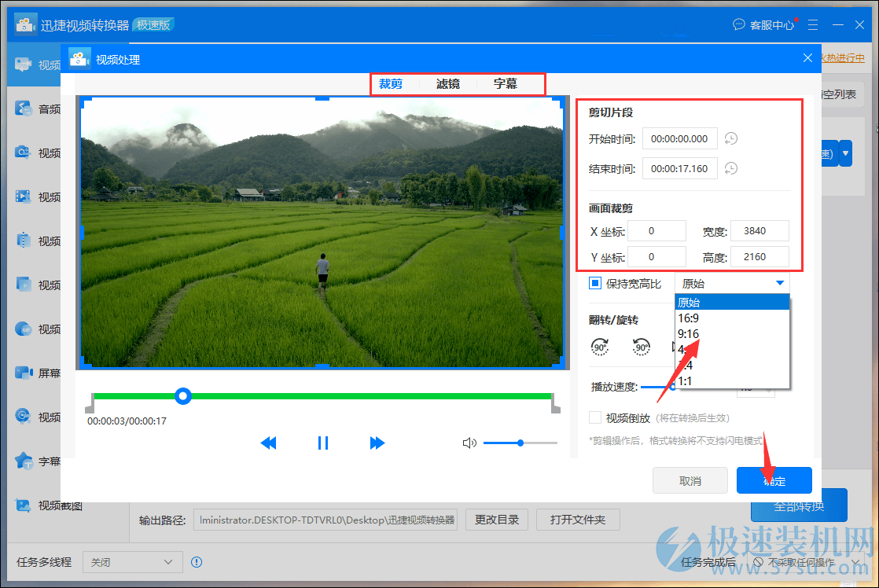The image size is (879, 588).
Task: Switch to the 字幕 tab
Action: [x=505, y=84]
